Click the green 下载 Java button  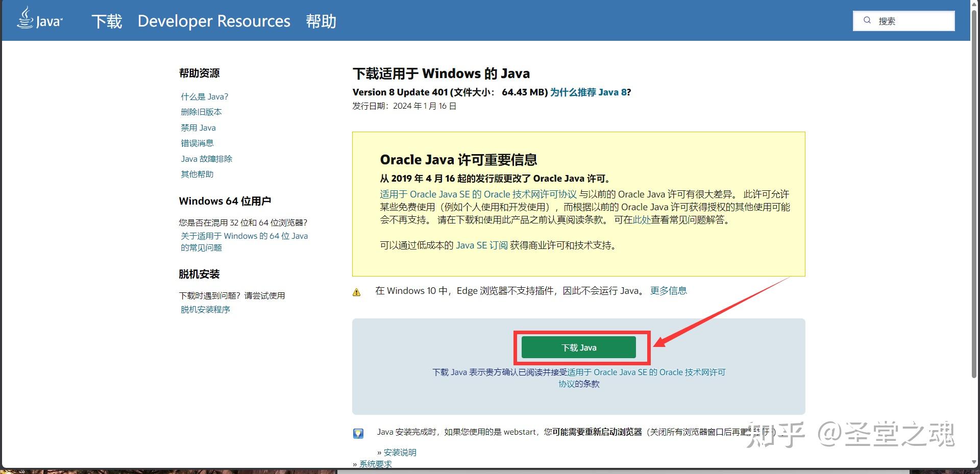[x=579, y=347]
